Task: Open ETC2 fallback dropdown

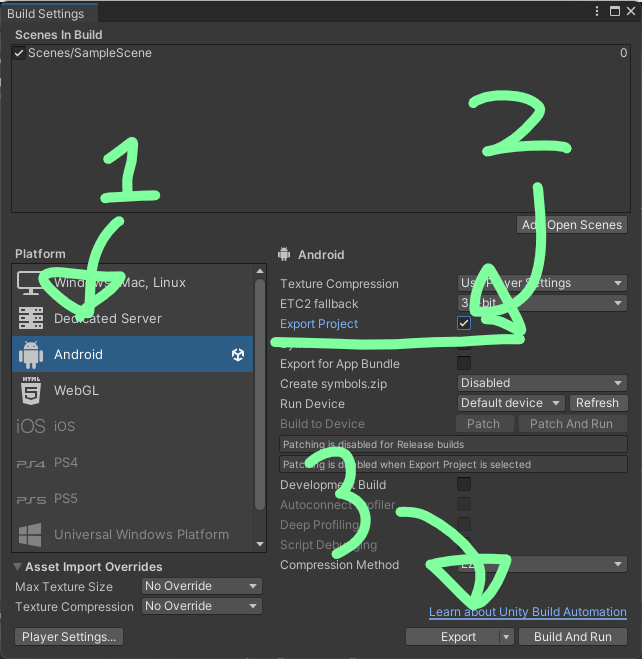Action: pyautogui.click(x=542, y=303)
